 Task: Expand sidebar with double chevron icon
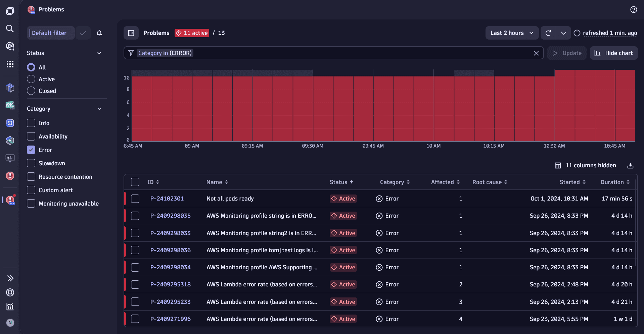[10, 278]
